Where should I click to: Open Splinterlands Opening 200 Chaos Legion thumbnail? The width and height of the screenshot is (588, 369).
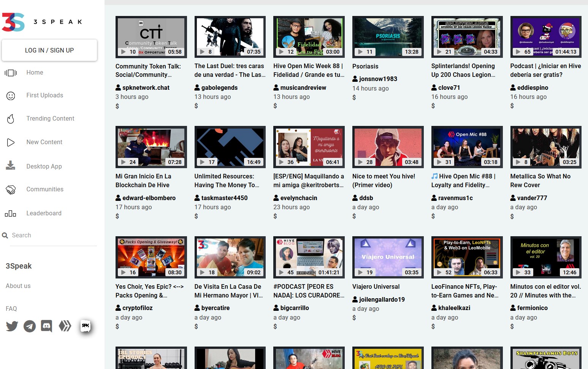(x=467, y=37)
